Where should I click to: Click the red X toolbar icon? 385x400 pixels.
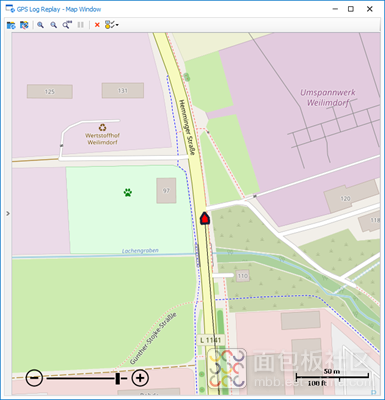pyautogui.click(x=97, y=25)
